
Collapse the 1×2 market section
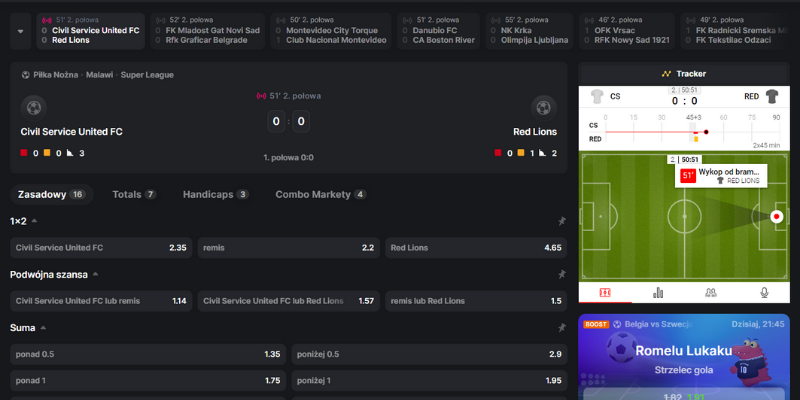35,221
